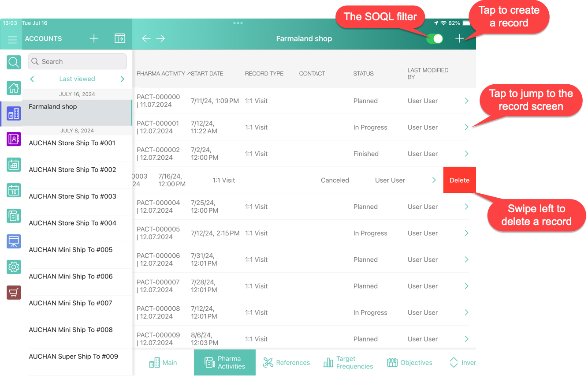Select AUCHAN Store Ship To #003 account
The height and width of the screenshot is (376, 588).
pos(73,196)
